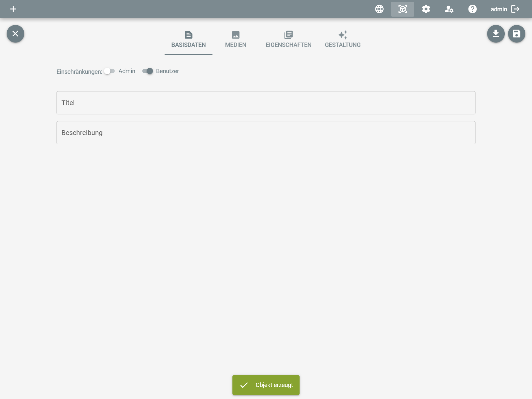Focus the Titel input field

(x=266, y=103)
